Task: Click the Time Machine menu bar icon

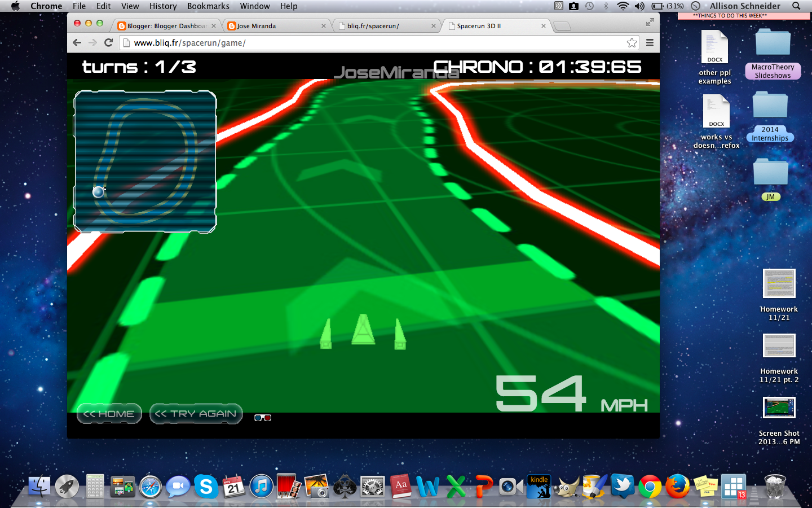Action: point(589,6)
